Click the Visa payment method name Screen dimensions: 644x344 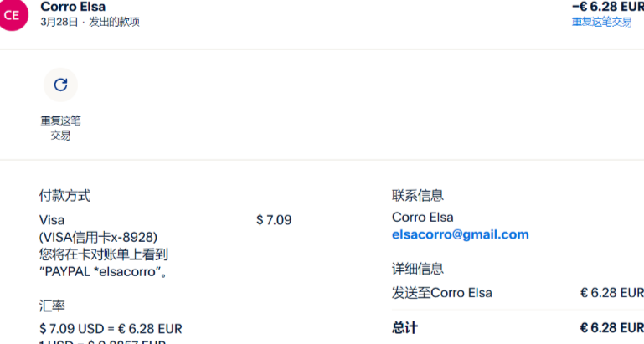pyautogui.click(x=52, y=220)
